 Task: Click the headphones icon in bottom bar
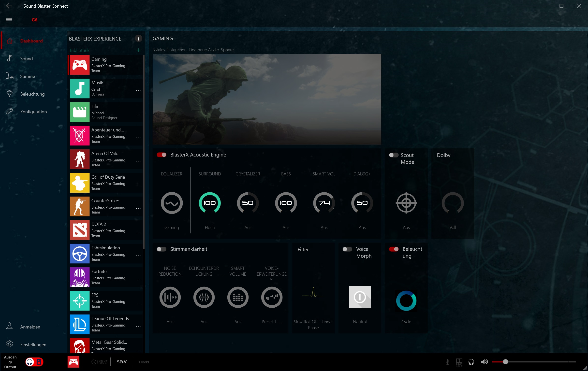click(471, 362)
